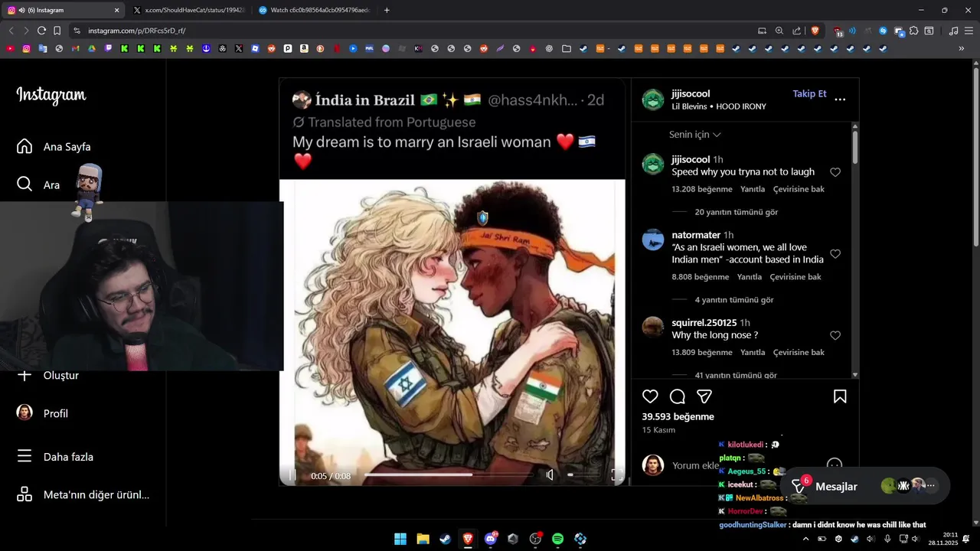
Task: Switch to the x.com ShouldHaveCat tab
Action: coord(191,10)
